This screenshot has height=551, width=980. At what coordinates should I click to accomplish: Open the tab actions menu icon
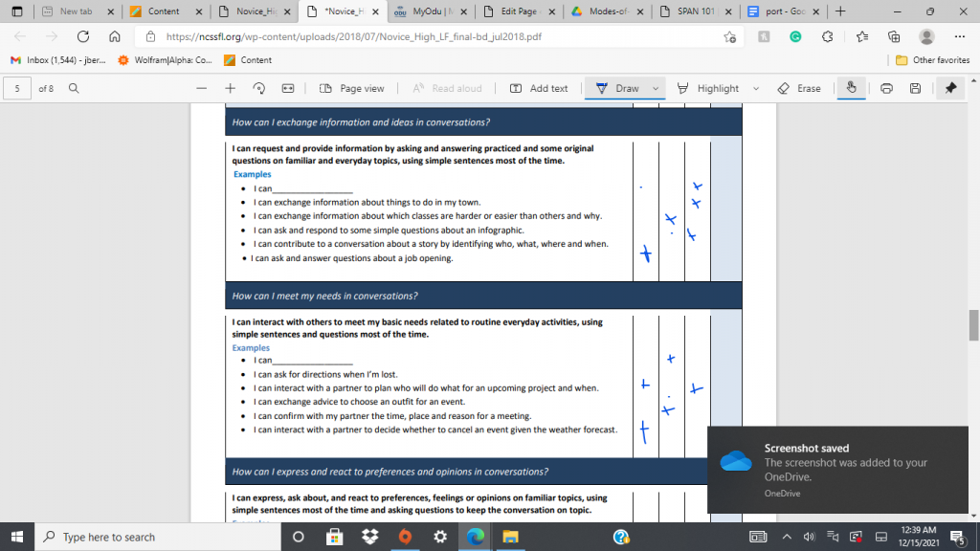(x=17, y=11)
